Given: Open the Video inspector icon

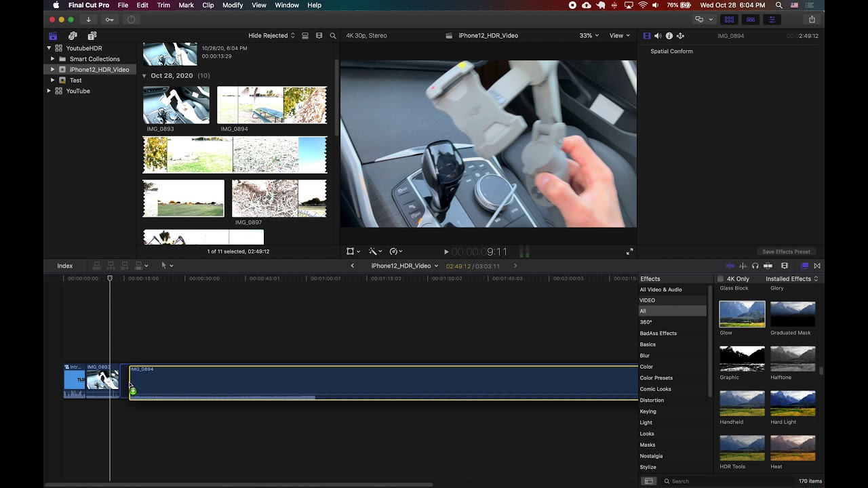Looking at the screenshot, I should [x=646, y=36].
